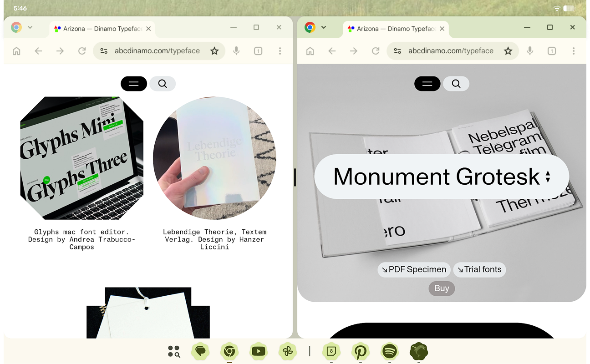
Task: Go back in right Chrome window
Action: tap(332, 51)
